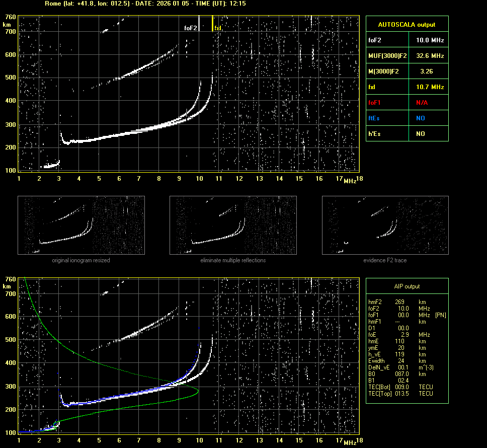Click the yellow fxI marker on top ionogram
This screenshot has width=487, height=448.
point(212,24)
